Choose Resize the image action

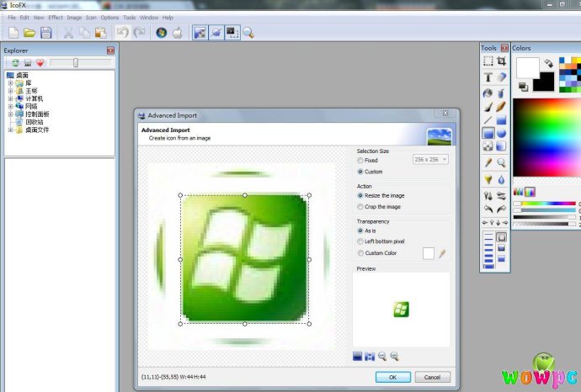click(381, 195)
